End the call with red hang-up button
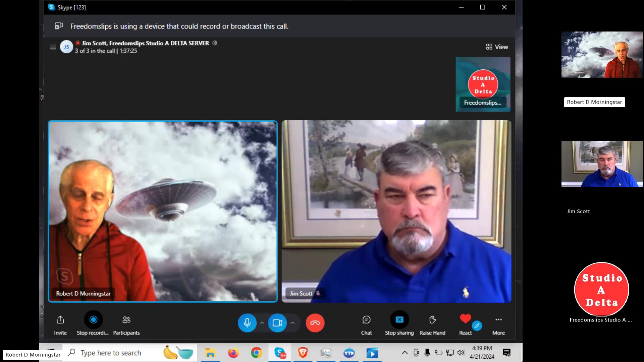This screenshot has width=644, height=362. 315,323
